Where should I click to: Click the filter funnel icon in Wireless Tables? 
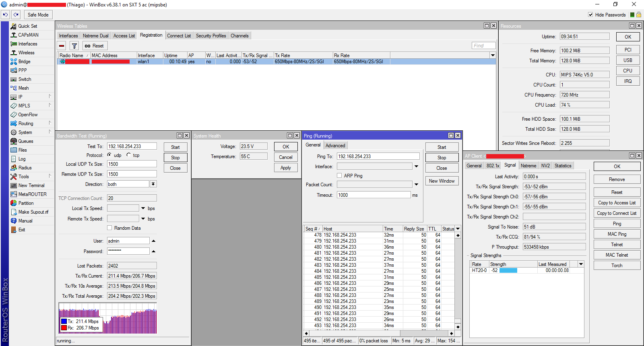[74, 46]
